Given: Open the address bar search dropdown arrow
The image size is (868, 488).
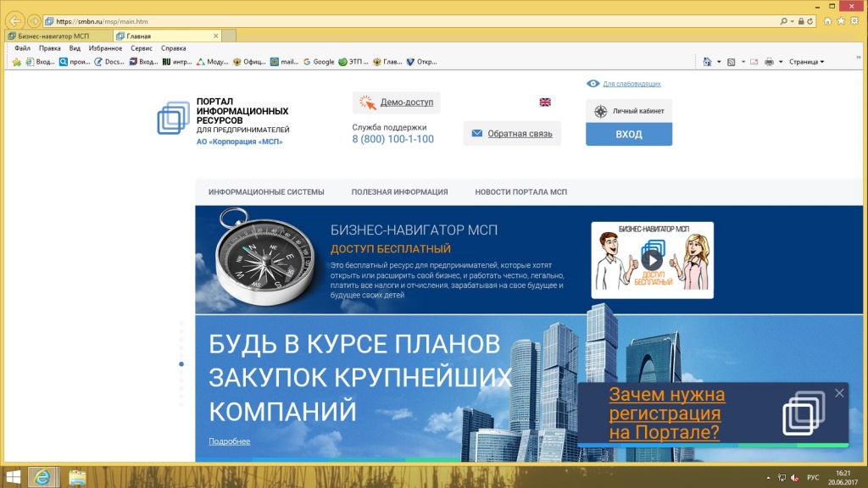Looking at the screenshot, I should (x=793, y=21).
